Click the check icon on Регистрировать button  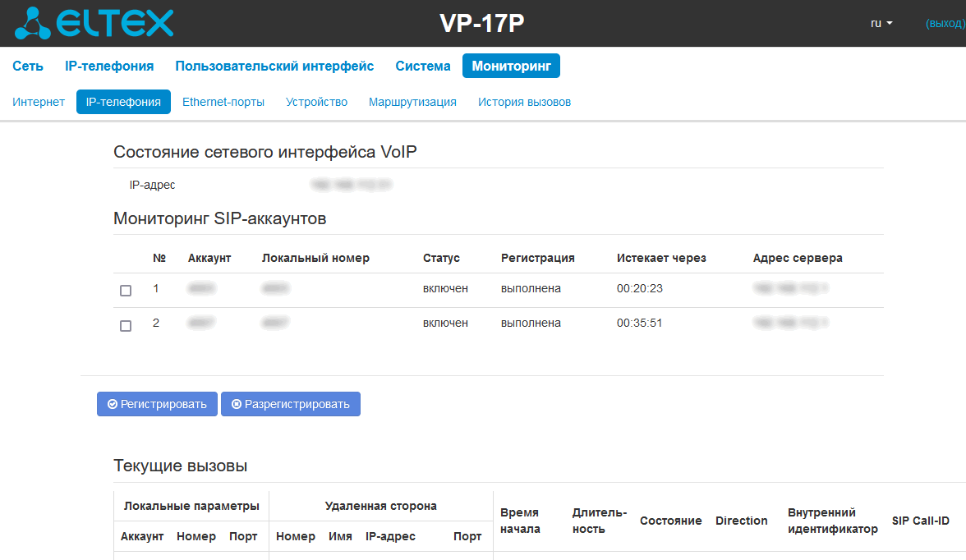pyautogui.click(x=112, y=404)
